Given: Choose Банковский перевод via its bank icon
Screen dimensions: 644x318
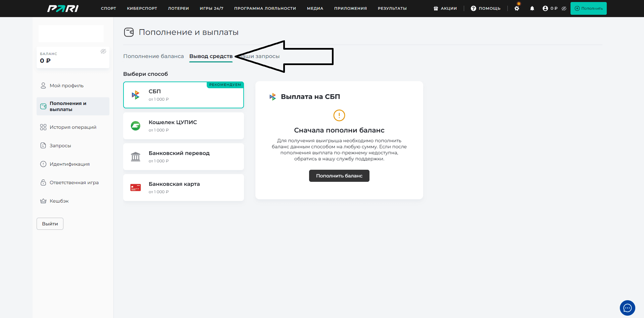Looking at the screenshot, I should coord(136,157).
